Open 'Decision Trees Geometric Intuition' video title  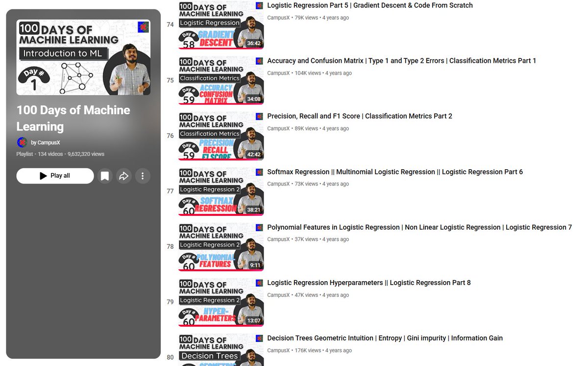coord(385,338)
